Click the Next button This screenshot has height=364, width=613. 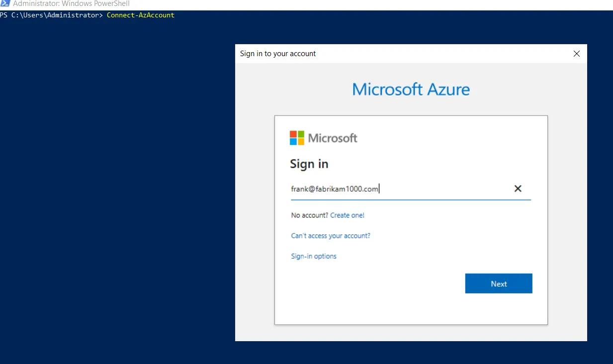pos(498,284)
